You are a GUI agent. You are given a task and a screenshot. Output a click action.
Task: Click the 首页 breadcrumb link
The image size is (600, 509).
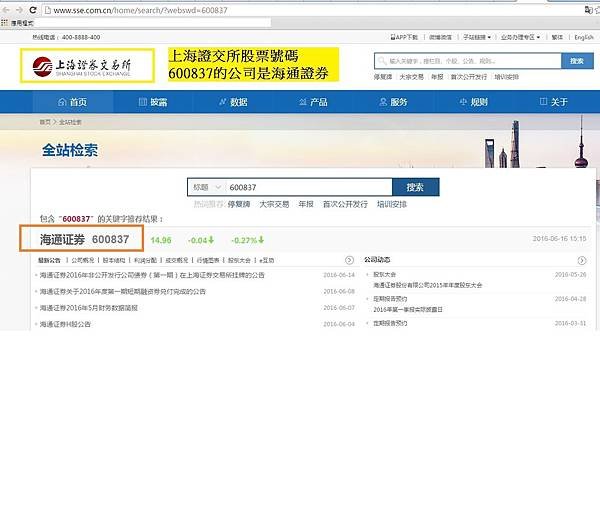[45, 122]
